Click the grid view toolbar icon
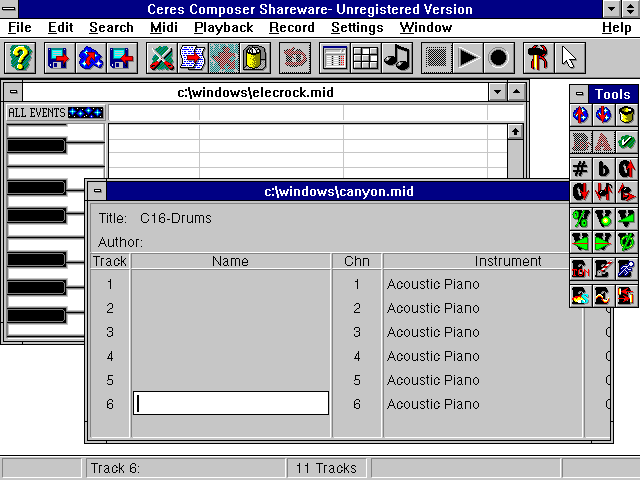This screenshot has height=480, width=640. click(365, 57)
